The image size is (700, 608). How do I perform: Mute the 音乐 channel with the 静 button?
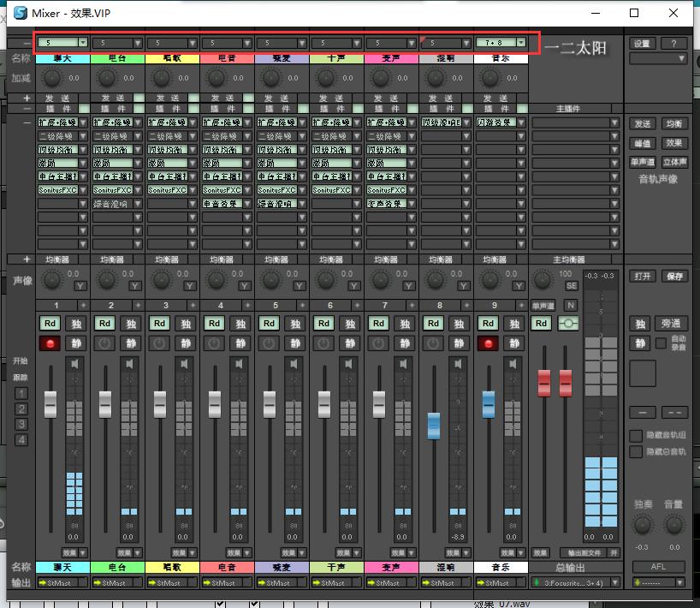click(514, 341)
